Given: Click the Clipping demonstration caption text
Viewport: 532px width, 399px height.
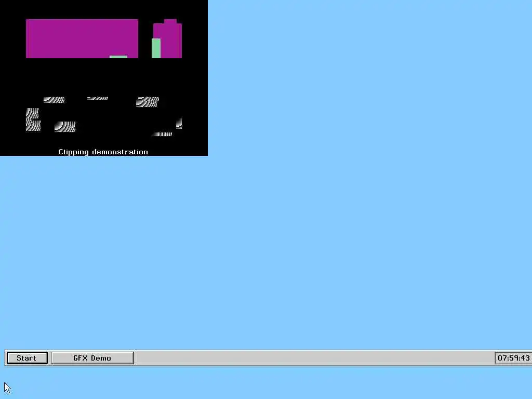Looking at the screenshot, I should (103, 152).
